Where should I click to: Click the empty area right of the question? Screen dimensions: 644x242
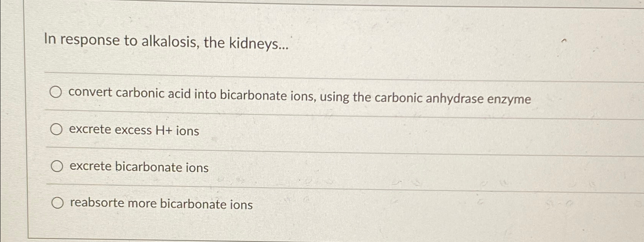pos(419,42)
